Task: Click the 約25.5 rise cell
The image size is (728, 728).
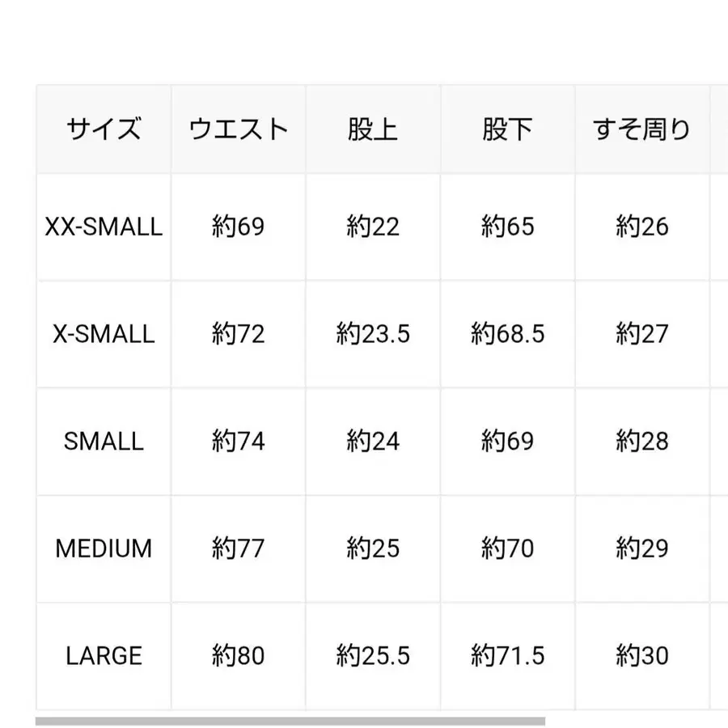Action: click(373, 655)
